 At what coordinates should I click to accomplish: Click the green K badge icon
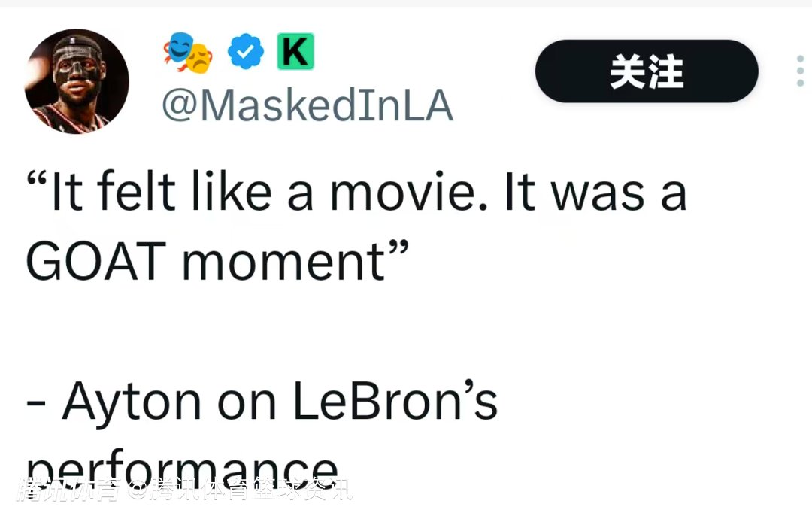tap(295, 52)
